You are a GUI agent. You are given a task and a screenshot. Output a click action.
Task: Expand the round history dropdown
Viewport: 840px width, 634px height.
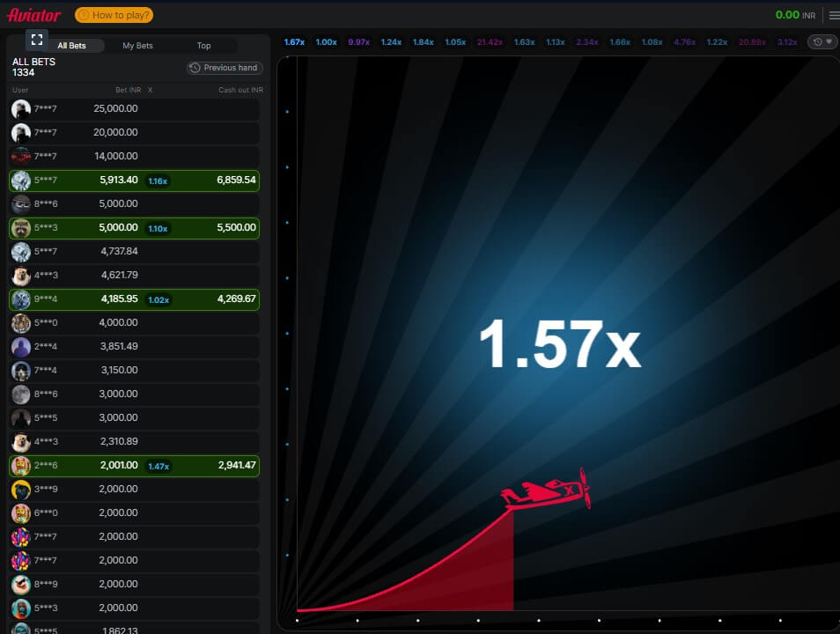click(822, 42)
